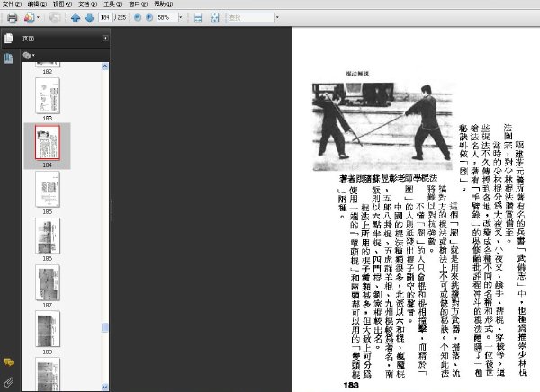Click the page number 183 in document
The width and height of the screenshot is (540, 392).
click(x=351, y=385)
